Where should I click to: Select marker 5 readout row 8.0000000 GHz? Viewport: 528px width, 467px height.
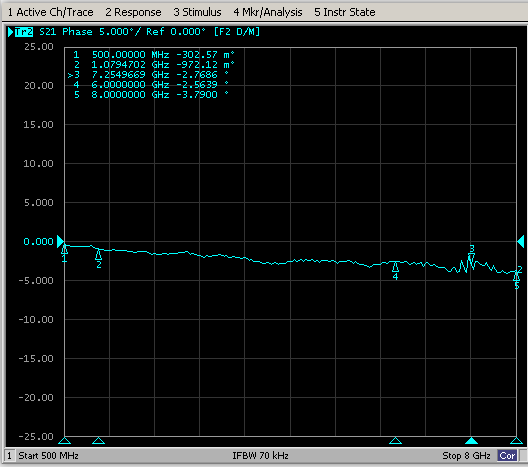[x=151, y=95]
